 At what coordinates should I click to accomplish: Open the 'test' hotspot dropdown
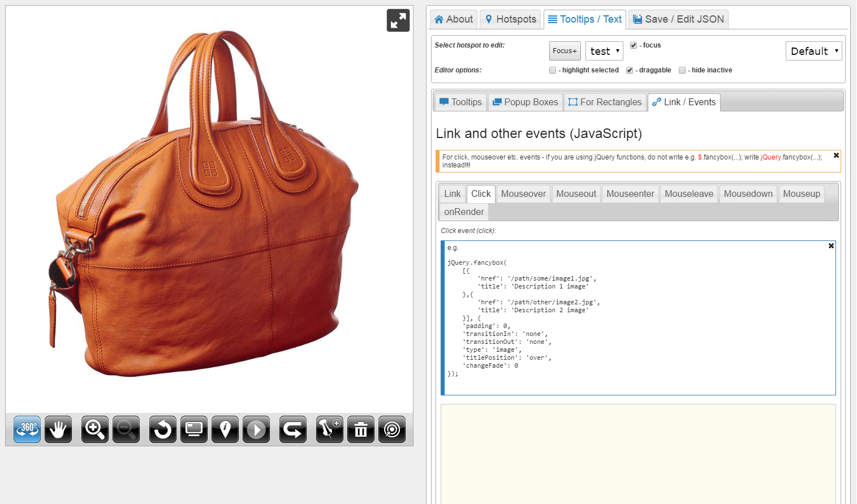pos(604,51)
